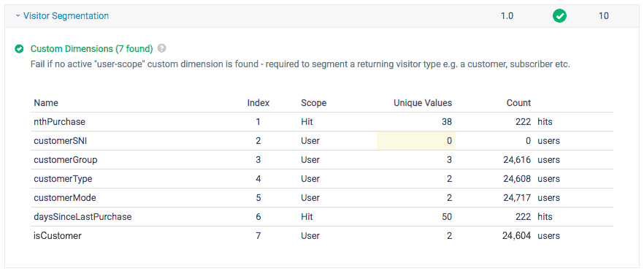Click the score value 10 in the header

603,16
